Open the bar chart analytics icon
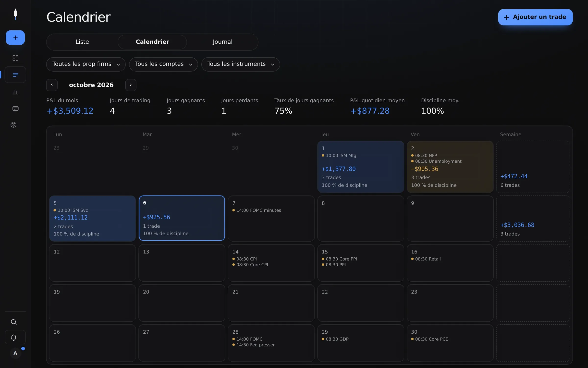This screenshot has height=368, width=588. click(15, 92)
